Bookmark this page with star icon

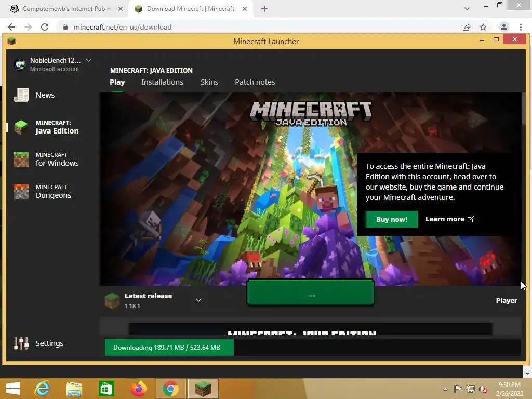[483, 27]
